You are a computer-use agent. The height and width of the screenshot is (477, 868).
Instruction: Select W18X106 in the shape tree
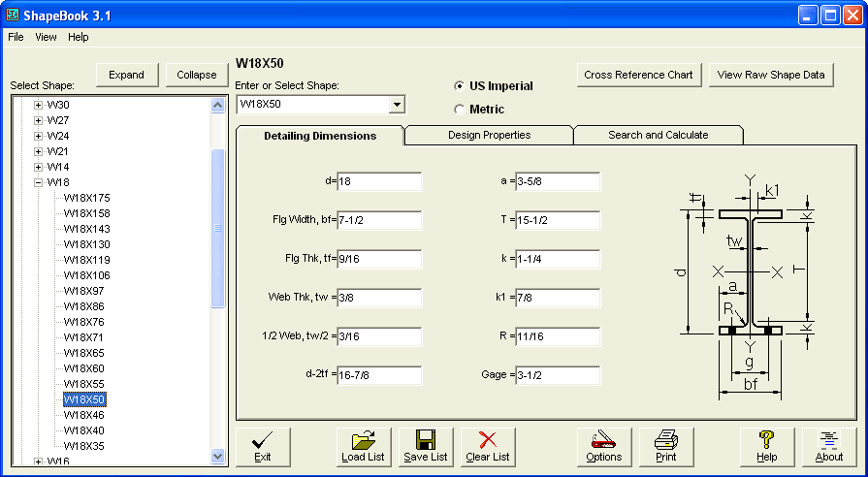tap(87, 275)
